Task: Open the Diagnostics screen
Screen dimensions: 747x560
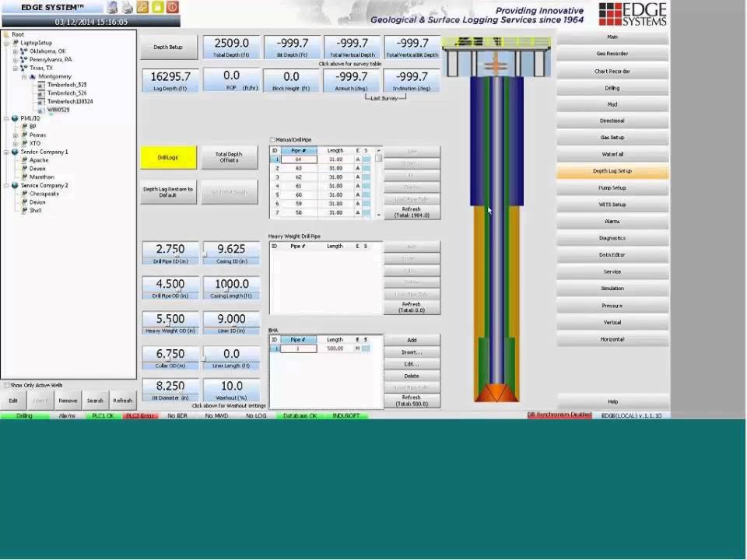Action: [612, 238]
